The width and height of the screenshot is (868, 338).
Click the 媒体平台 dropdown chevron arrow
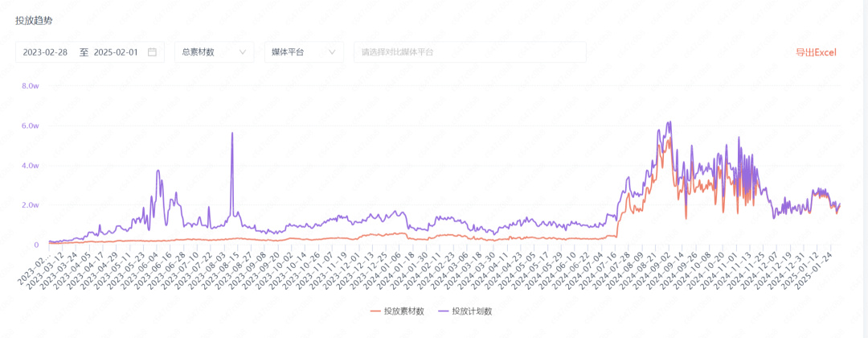pyautogui.click(x=332, y=52)
